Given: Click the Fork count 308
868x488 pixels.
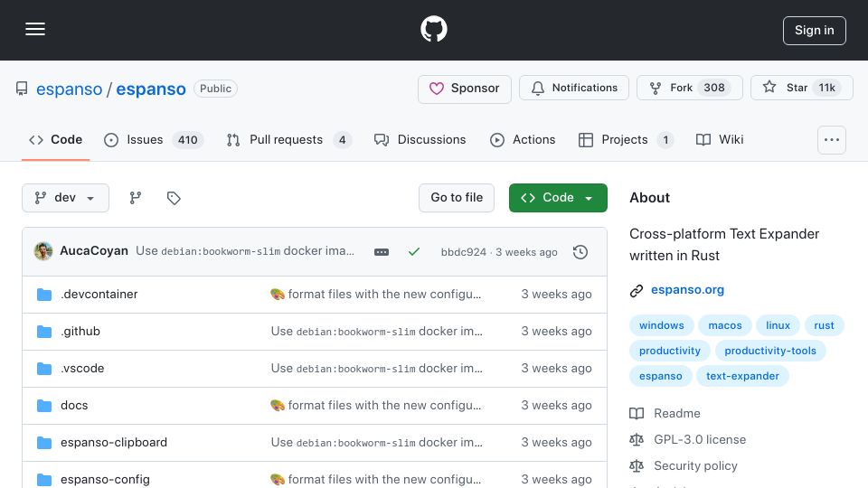Looking at the screenshot, I should [714, 88].
